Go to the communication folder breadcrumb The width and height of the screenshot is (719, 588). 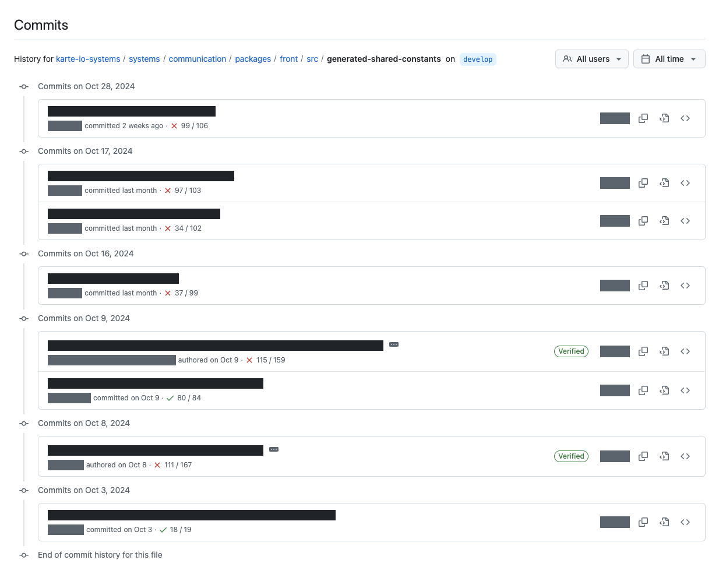197,59
